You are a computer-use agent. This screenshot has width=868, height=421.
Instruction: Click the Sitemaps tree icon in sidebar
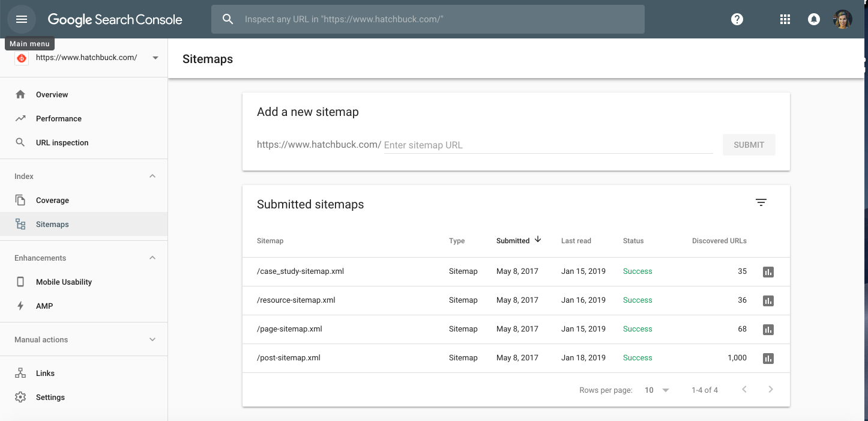click(x=20, y=224)
